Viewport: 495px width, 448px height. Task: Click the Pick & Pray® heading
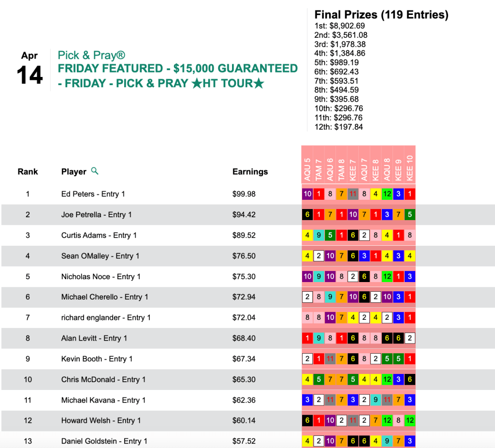[91, 55]
